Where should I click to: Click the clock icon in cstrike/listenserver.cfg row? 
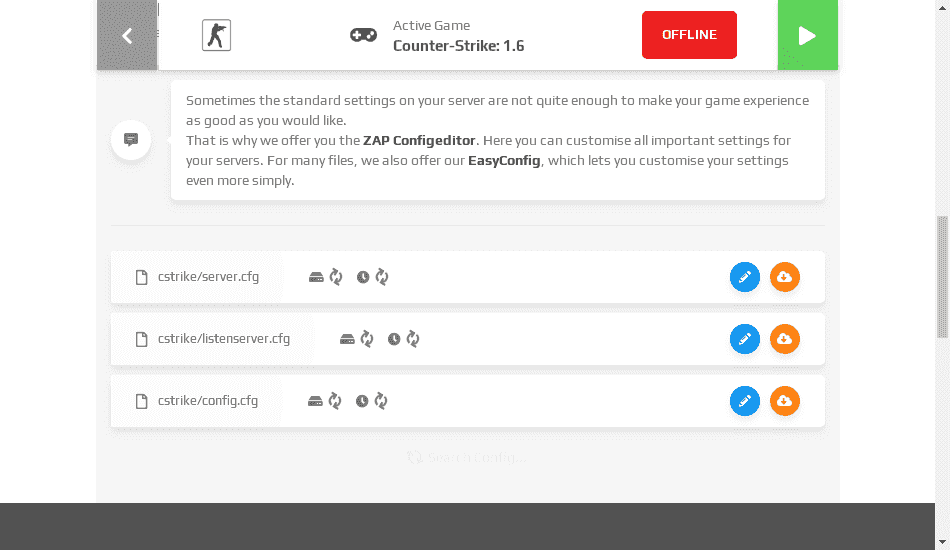[x=394, y=339]
